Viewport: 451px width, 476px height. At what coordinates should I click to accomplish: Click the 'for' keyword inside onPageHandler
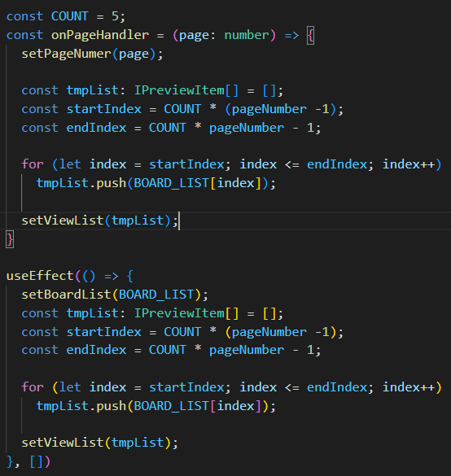point(33,164)
